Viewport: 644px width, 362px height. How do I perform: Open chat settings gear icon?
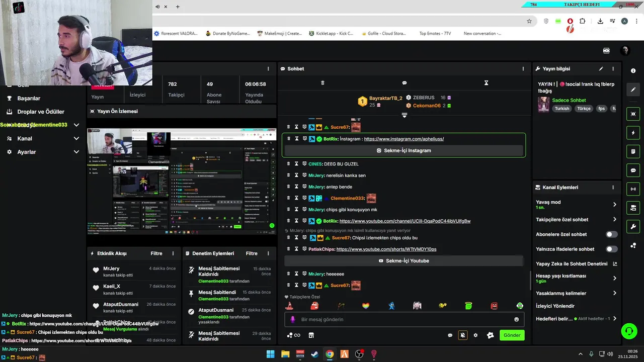pyautogui.click(x=475, y=335)
